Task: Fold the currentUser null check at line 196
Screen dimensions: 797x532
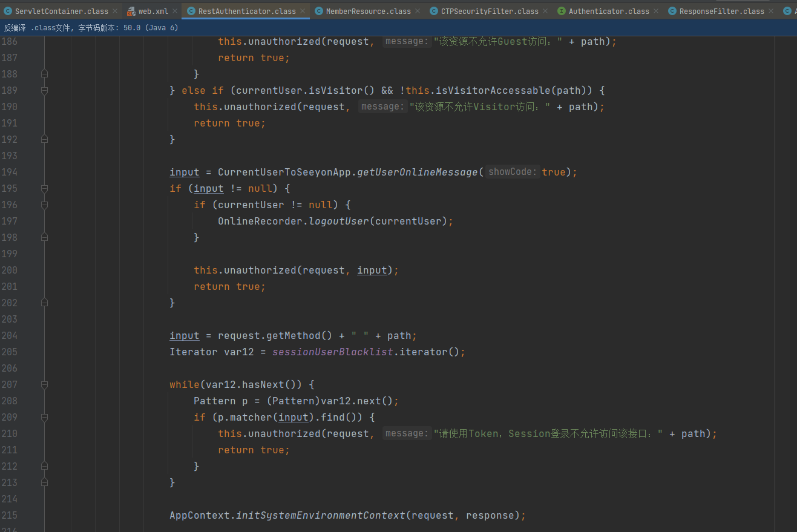Action: (44, 205)
